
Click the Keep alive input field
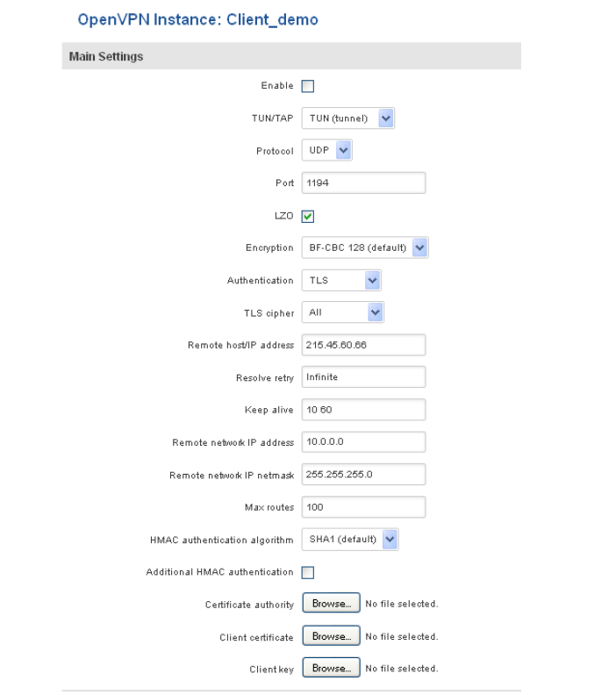[x=363, y=410]
